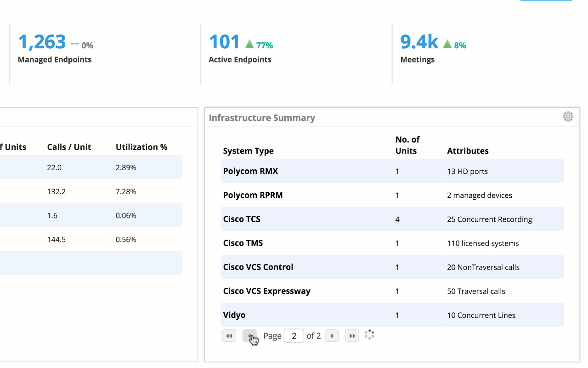This screenshot has height=368, width=588.
Task: Click the page number input field
Action: [294, 336]
